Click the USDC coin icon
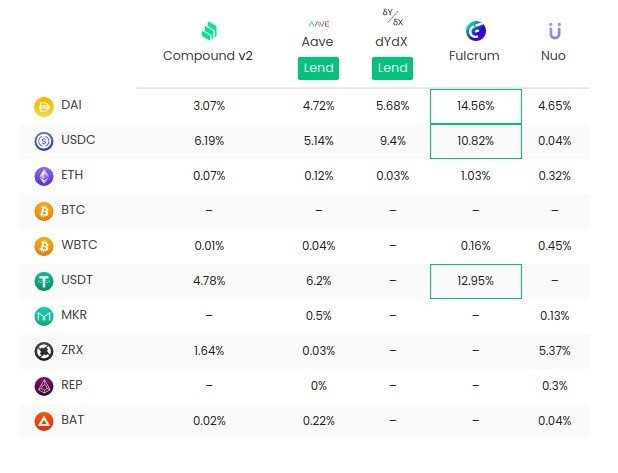The height and width of the screenshot is (473, 618). coord(44,141)
